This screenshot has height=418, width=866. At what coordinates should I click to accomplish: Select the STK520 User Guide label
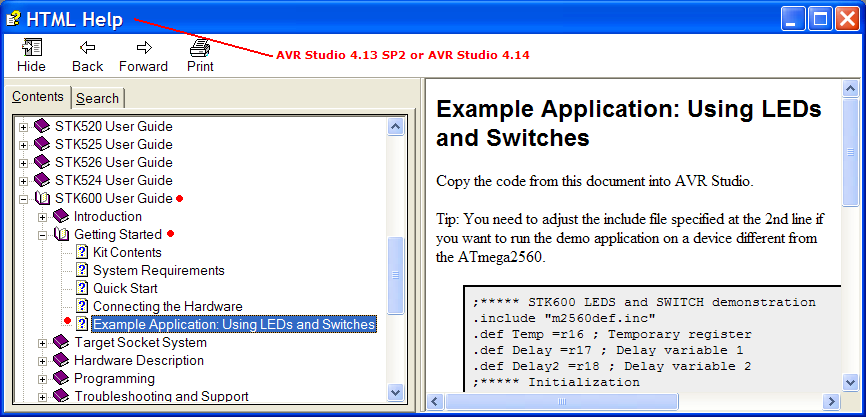click(x=114, y=126)
